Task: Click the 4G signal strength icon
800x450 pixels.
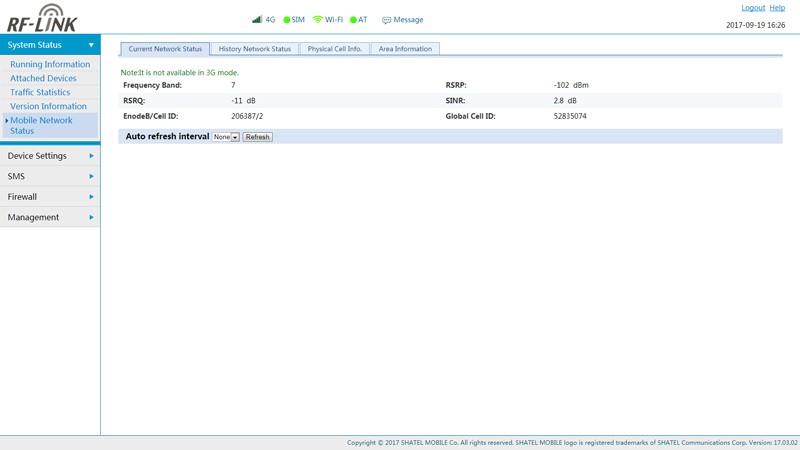Action: click(257, 19)
